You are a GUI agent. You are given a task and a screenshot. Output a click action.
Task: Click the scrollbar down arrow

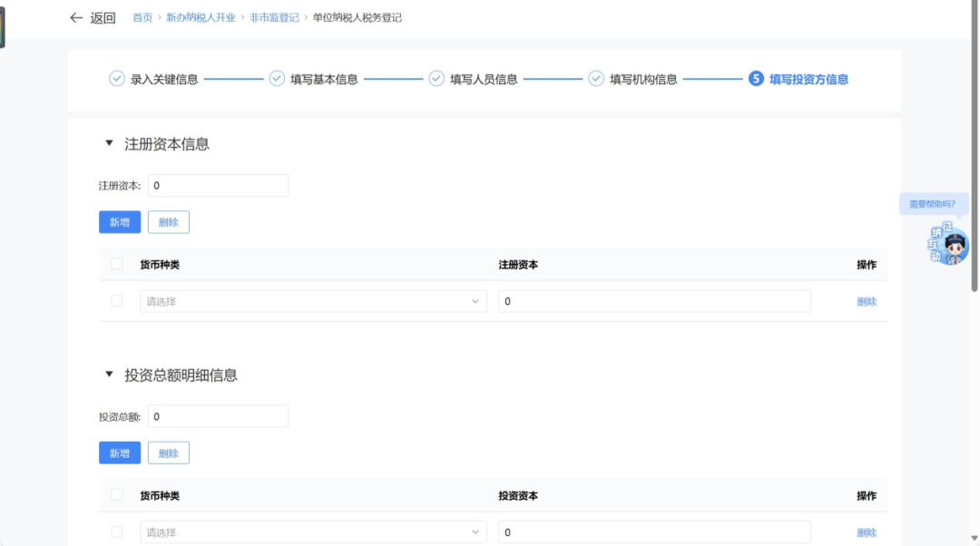[x=975, y=539]
